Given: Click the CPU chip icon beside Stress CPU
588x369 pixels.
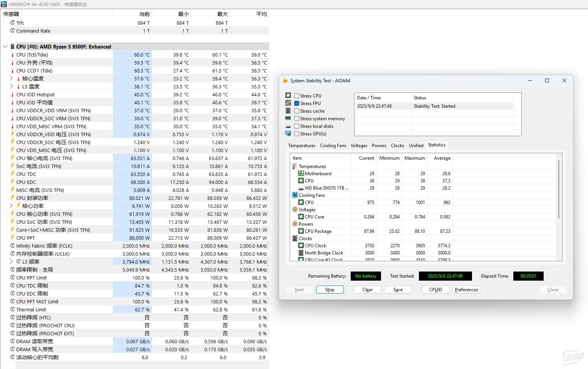Looking at the screenshot, I should [x=288, y=95].
